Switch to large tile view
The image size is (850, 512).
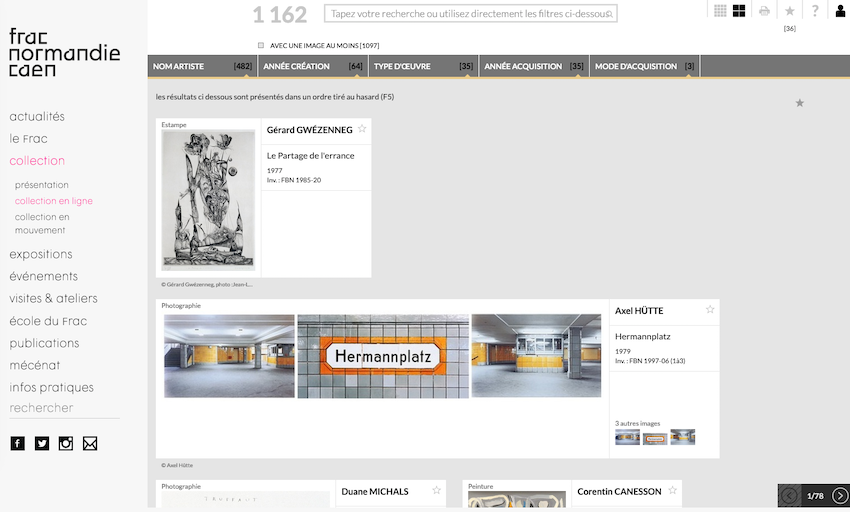coord(739,11)
